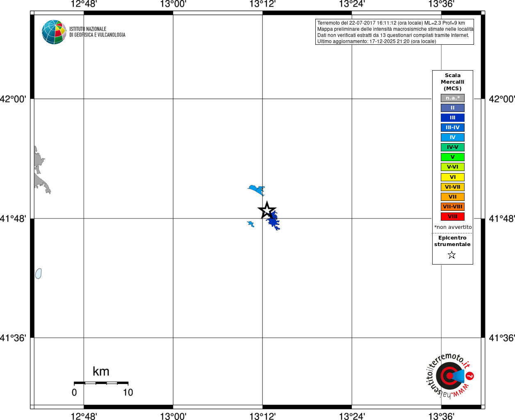Click the epicenter star on the map
The image size is (515, 420).
click(x=267, y=210)
